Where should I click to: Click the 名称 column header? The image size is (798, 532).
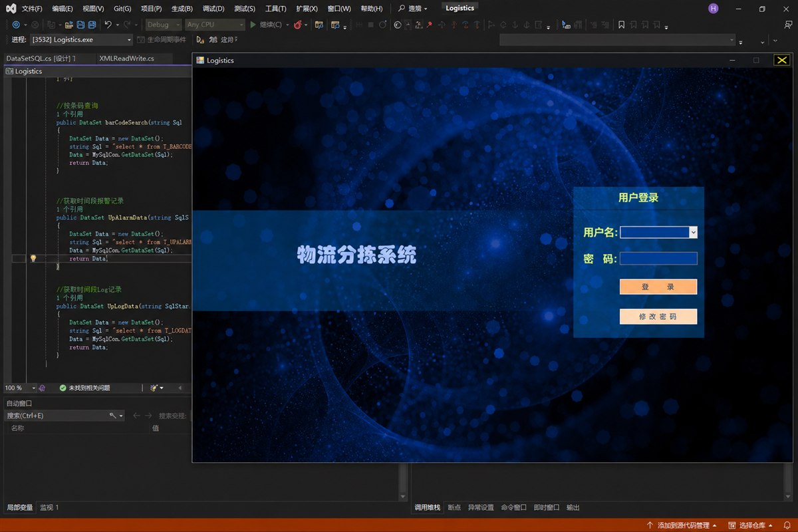[x=19, y=428]
